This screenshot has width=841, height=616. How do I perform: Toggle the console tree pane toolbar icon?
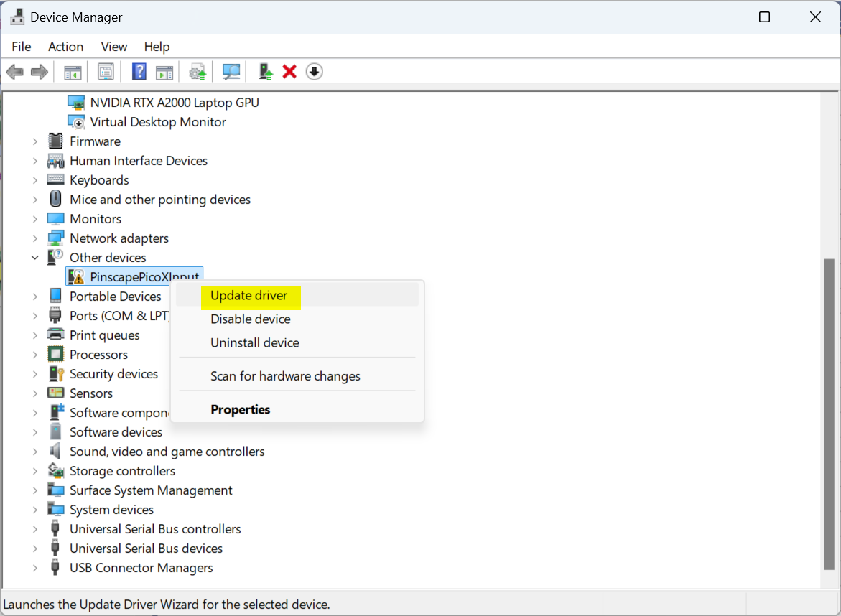73,72
